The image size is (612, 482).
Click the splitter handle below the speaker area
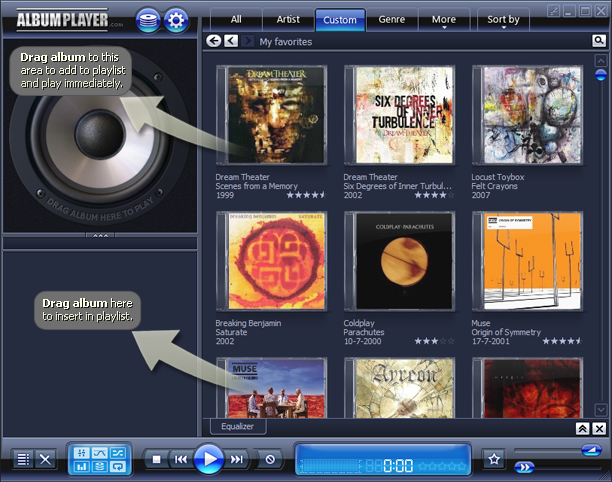(100, 235)
